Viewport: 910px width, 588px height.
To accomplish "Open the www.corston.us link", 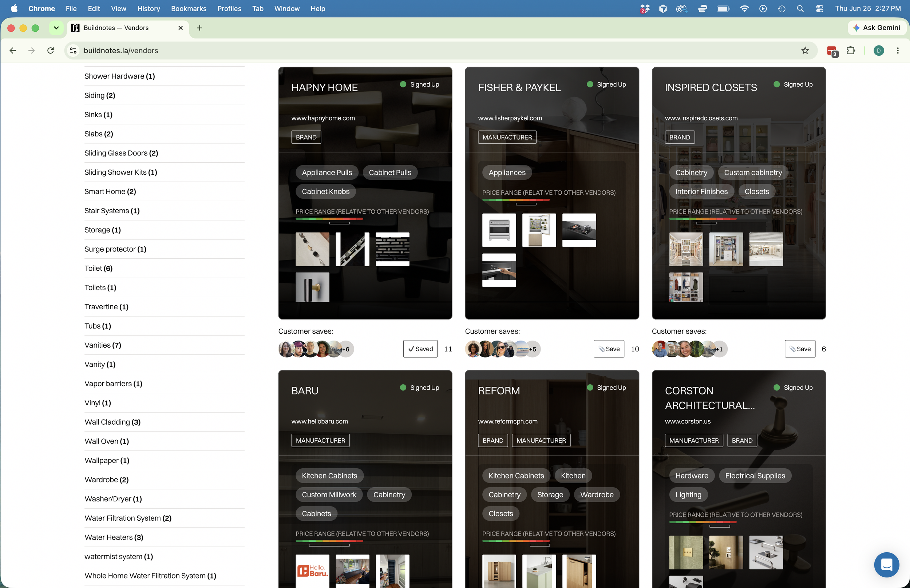I will pos(687,421).
